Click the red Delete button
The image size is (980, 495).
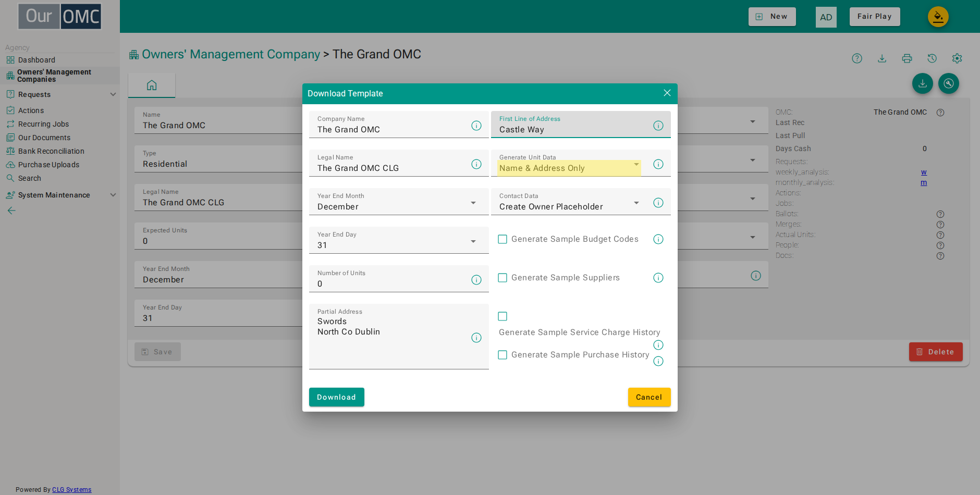pos(936,352)
